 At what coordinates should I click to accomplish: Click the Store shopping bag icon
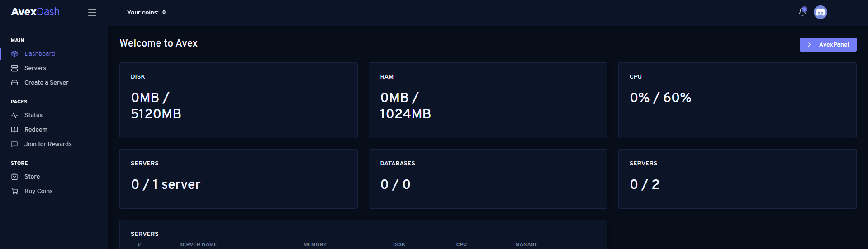click(x=14, y=177)
